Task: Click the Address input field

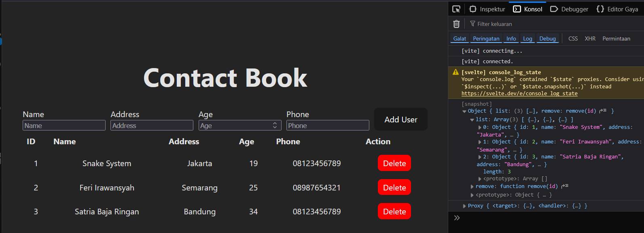Action: point(152,125)
